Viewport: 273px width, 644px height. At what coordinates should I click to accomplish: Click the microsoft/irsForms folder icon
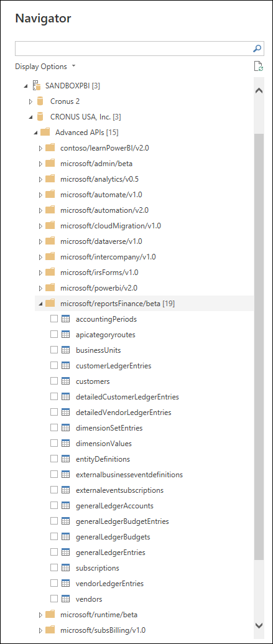(x=50, y=273)
